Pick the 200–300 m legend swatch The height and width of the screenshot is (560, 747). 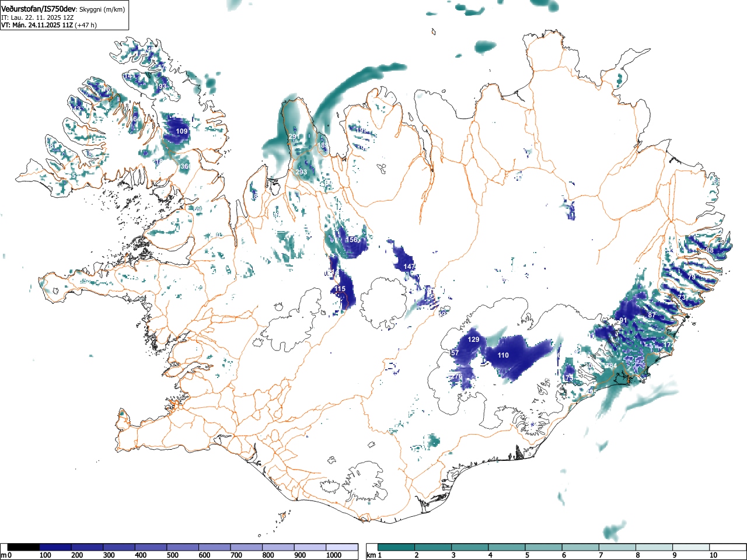click(88, 547)
